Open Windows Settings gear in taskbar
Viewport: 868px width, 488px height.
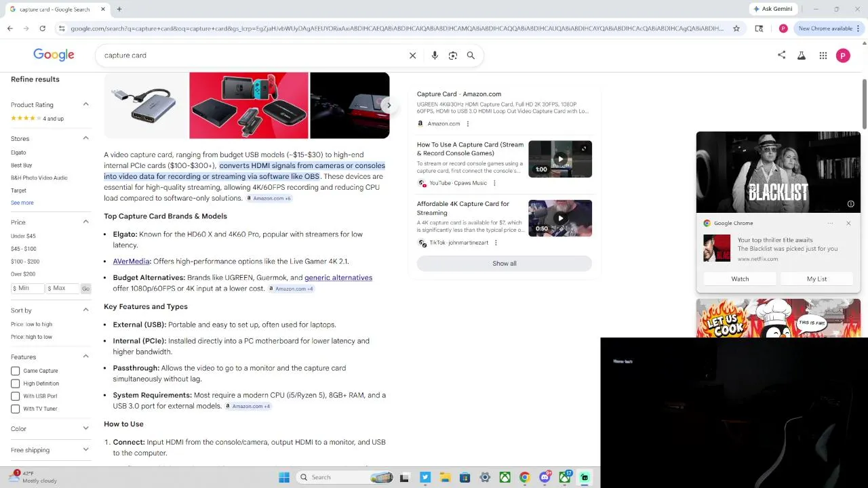pyautogui.click(x=485, y=477)
